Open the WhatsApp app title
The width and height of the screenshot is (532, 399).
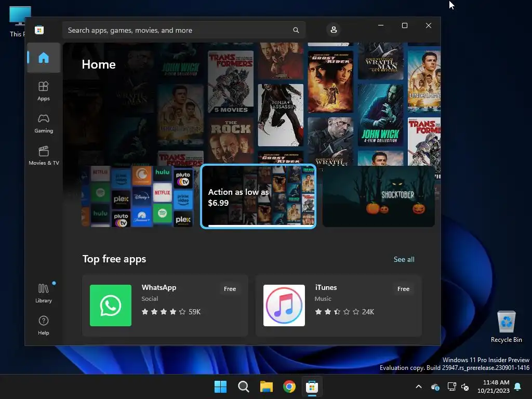(x=159, y=287)
